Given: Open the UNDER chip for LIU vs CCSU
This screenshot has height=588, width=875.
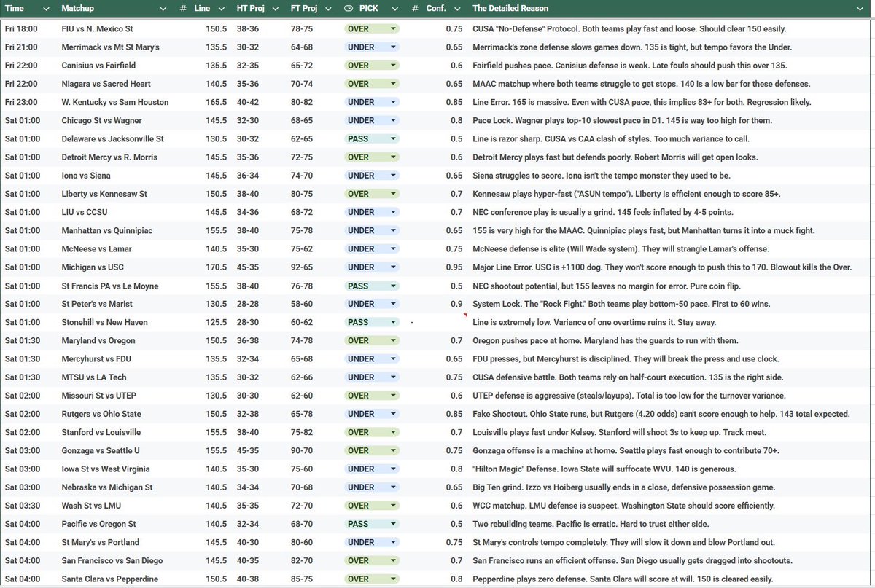Looking at the screenshot, I should [372, 212].
